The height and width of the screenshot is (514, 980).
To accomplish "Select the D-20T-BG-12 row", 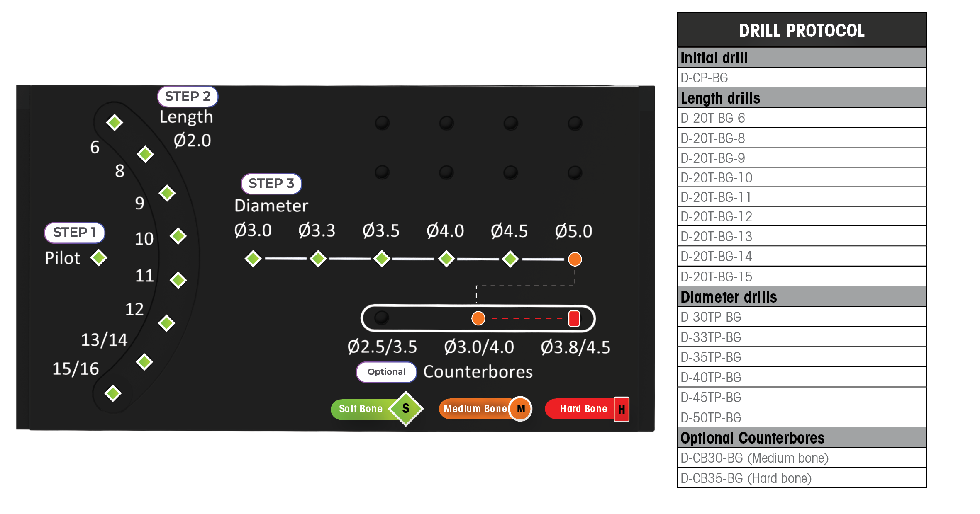I will pyautogui.click(x=802, y=216).
